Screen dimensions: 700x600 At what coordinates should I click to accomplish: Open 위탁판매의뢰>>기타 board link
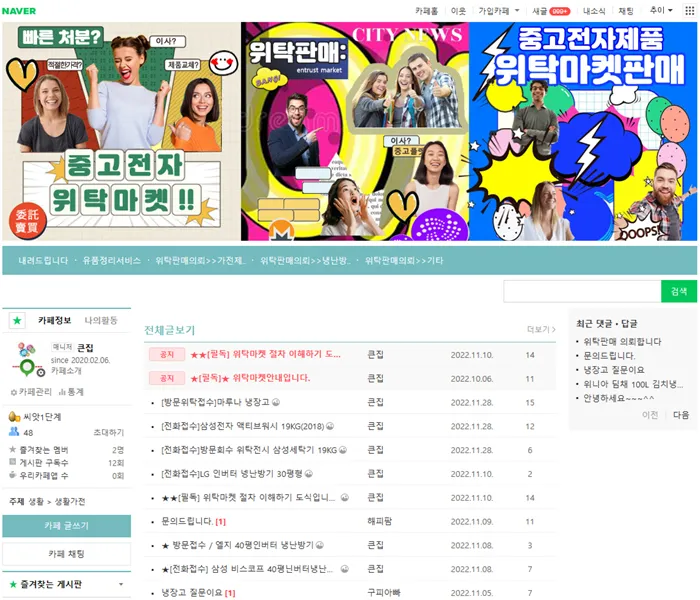[404, 260]
